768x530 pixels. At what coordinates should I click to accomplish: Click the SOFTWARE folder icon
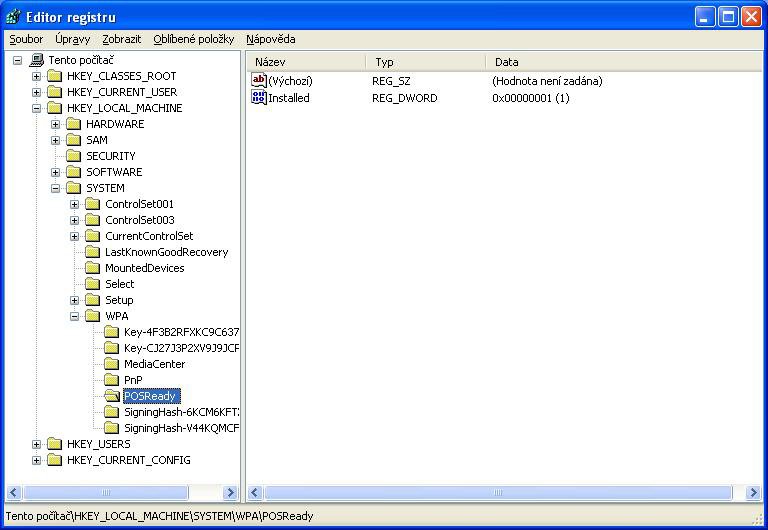coord(73,172)
